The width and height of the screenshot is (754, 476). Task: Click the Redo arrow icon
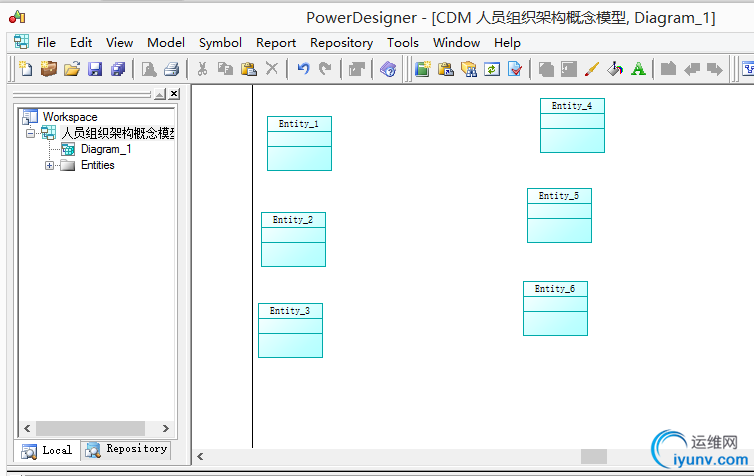point(326,69)
